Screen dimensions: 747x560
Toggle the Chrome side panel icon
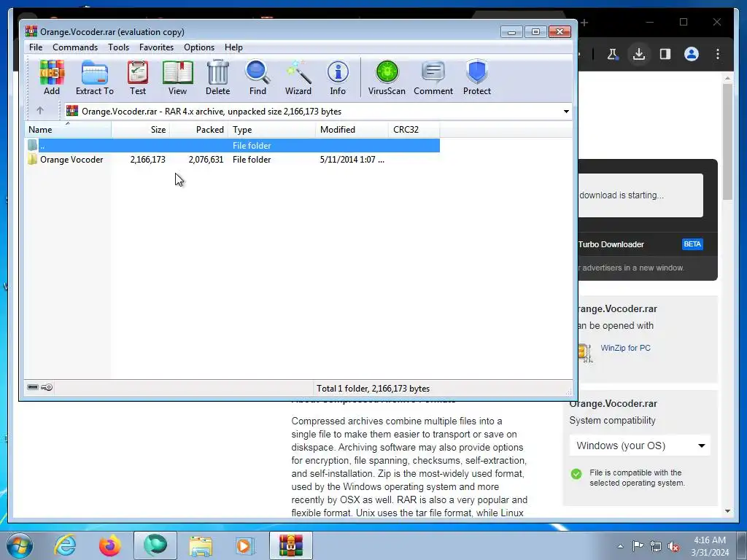pyautogui.click(x=665, y=54)
